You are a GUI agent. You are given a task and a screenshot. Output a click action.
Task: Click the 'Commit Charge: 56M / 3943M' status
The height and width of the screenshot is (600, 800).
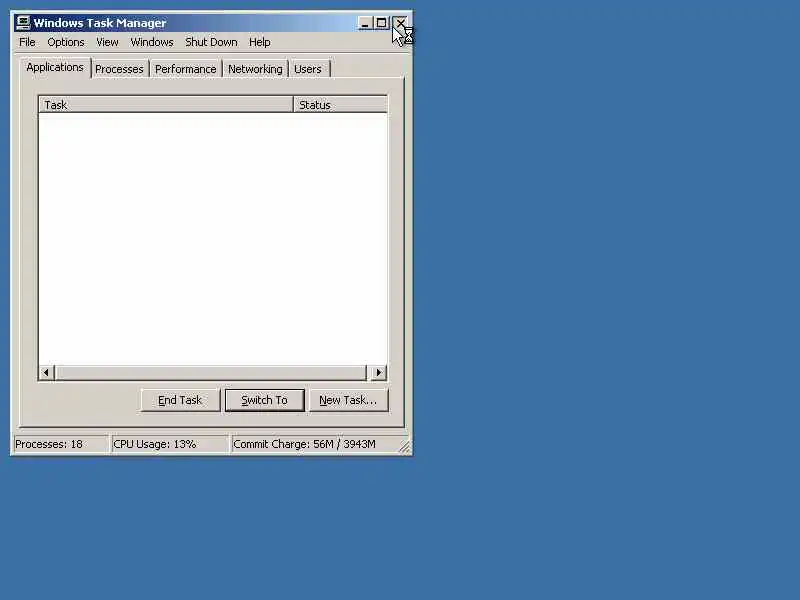(x=305, y=444)
